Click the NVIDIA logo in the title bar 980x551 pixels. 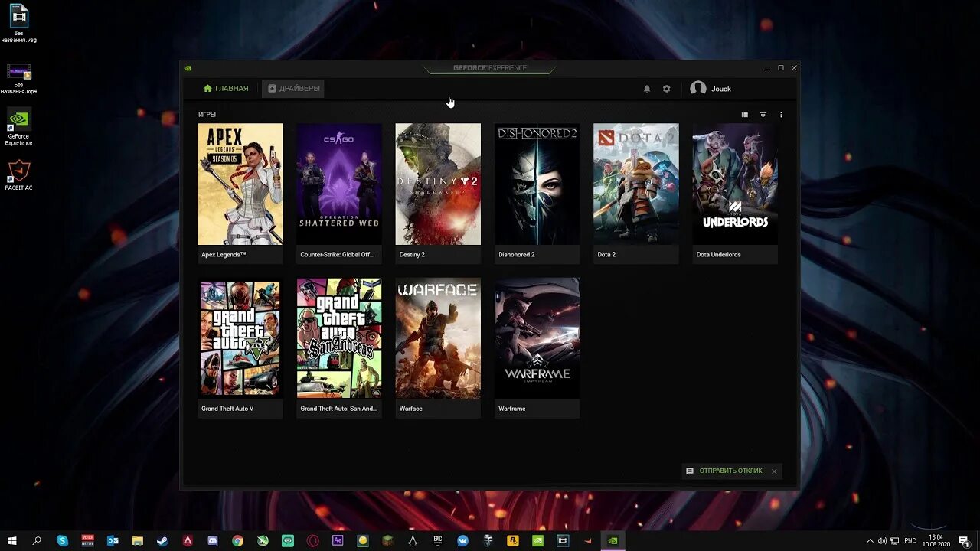[x=188, y=68]
